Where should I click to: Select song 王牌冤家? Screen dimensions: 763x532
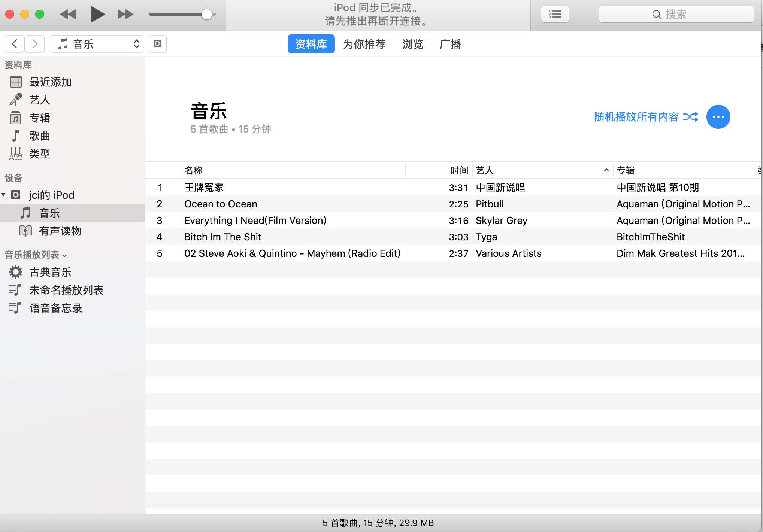[x=204, y=187]
